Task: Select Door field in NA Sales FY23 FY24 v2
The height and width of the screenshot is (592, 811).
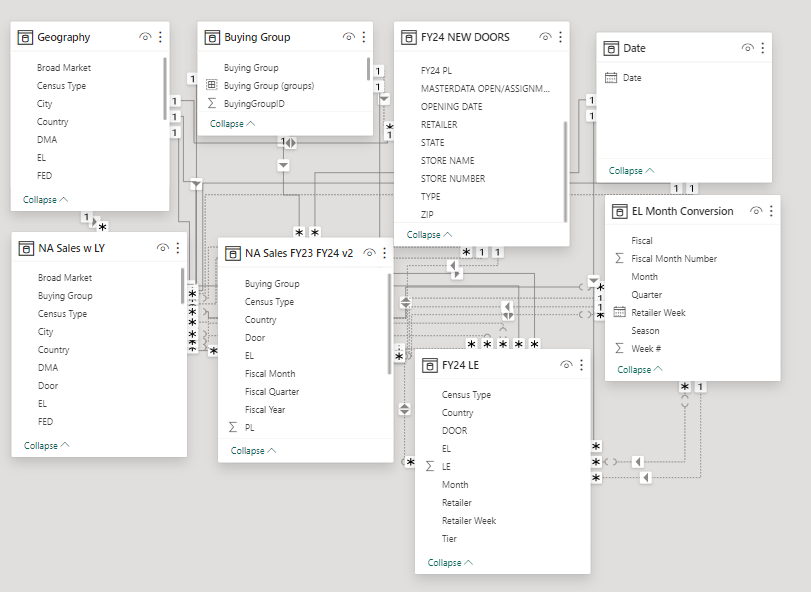Action: [254, 338]
